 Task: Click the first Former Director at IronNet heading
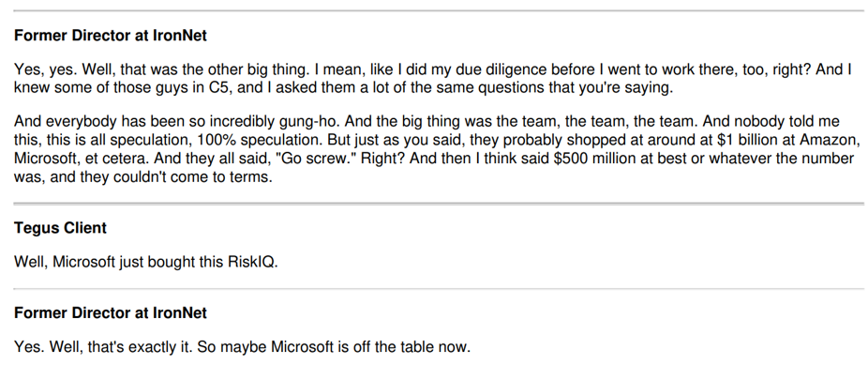pos(111,36)
